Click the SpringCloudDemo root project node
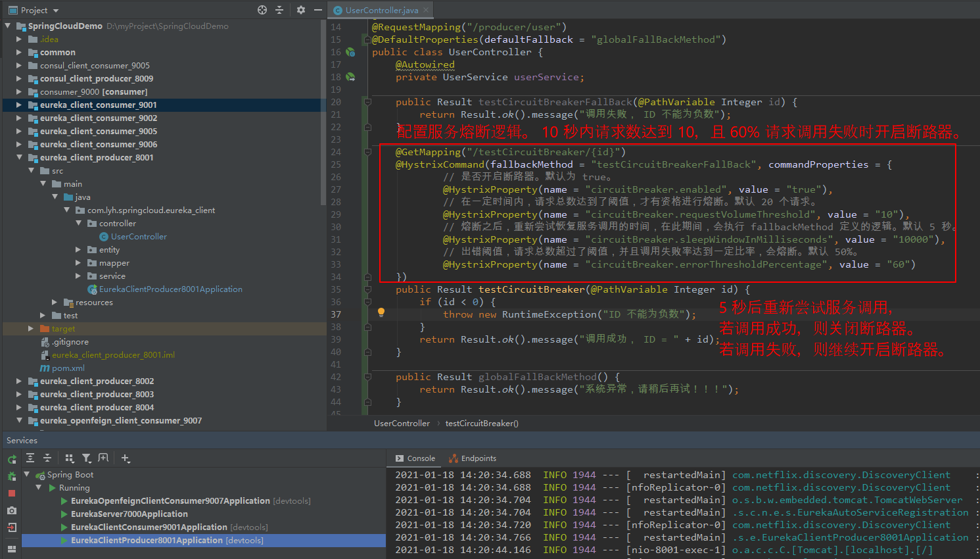Viewport: 980px width, 559px height. coord(65,26)
